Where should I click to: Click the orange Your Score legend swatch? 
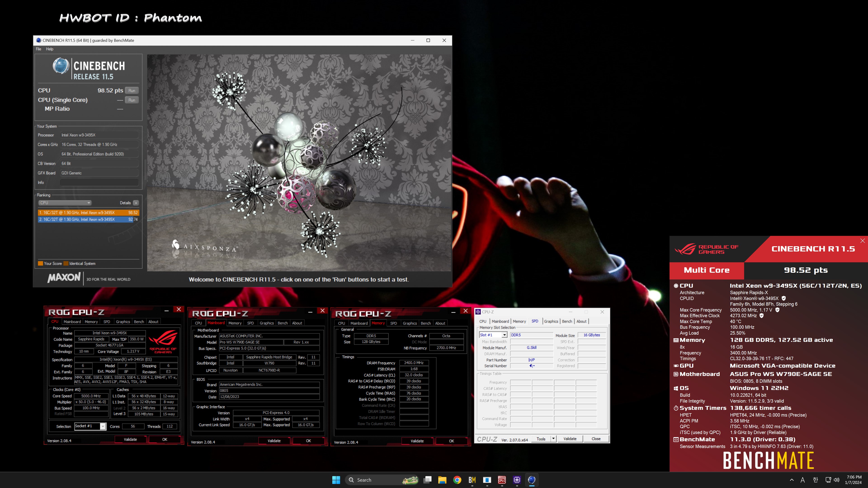tap(40, 263)
